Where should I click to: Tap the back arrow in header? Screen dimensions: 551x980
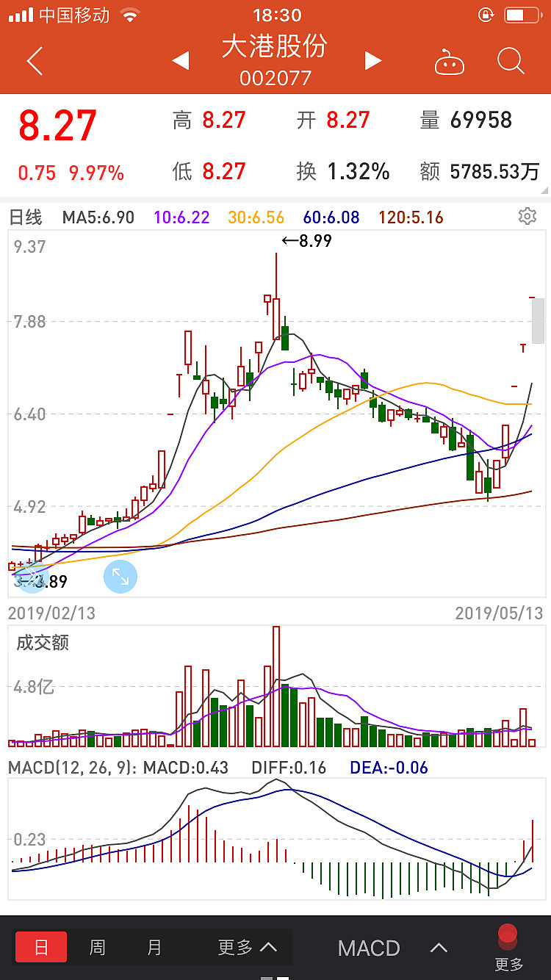tap(35, 61)
